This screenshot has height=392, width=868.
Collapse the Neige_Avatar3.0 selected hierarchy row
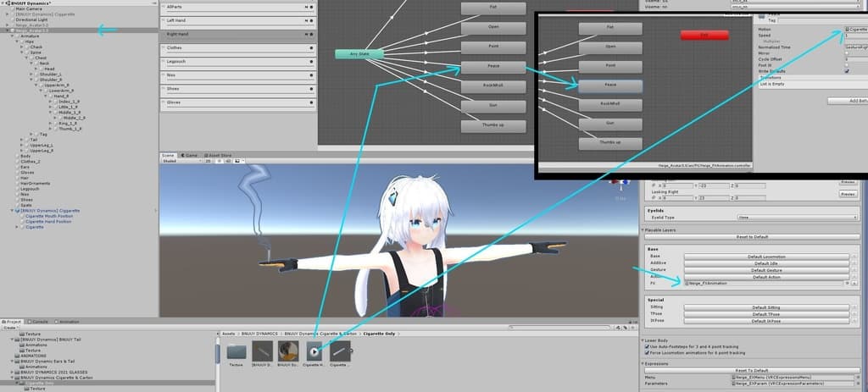pos(7,30)
